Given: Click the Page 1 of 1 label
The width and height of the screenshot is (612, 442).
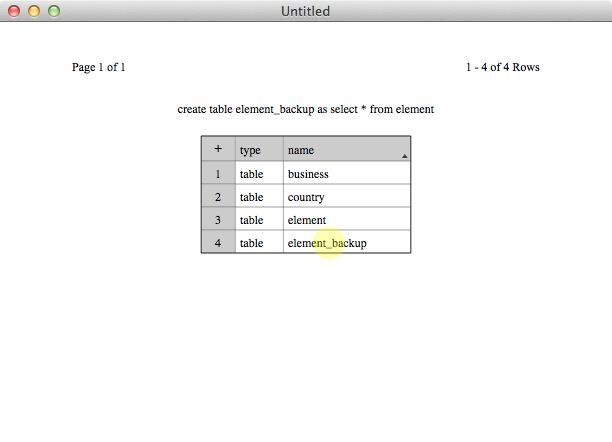Looking at the screenshot, I should [x=98, y=68].
